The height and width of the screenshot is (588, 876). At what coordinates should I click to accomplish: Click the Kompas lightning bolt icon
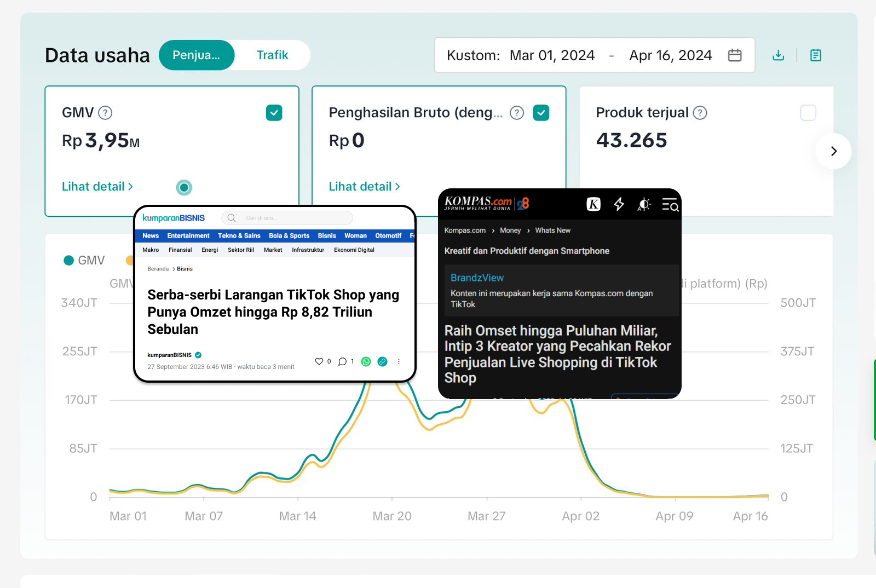coord(619,204)
